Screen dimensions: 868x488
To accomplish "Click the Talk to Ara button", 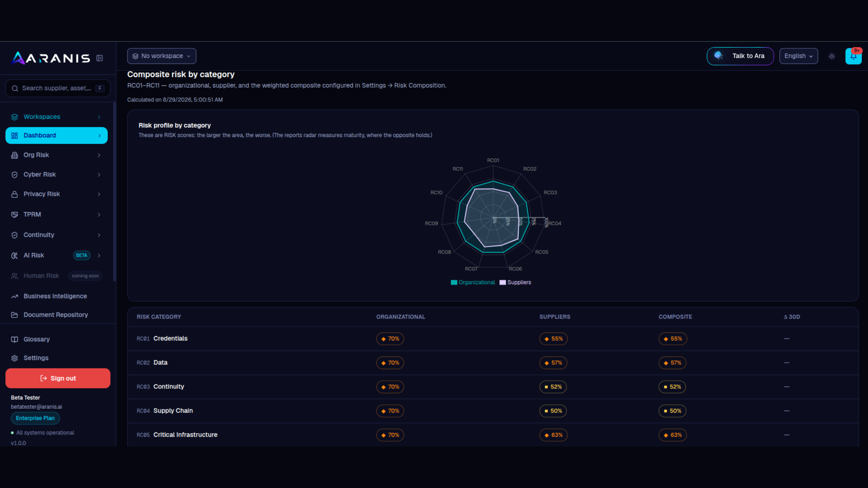I will (x=740, y=56).
